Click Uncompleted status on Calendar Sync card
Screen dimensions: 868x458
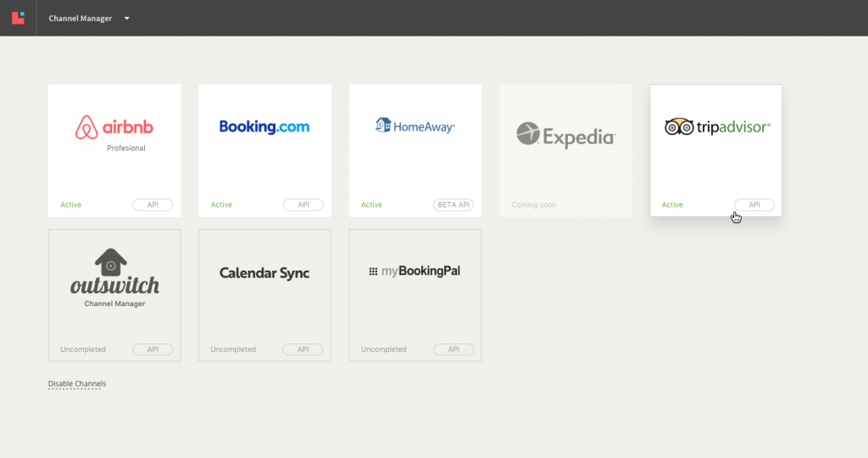(233, 349)
